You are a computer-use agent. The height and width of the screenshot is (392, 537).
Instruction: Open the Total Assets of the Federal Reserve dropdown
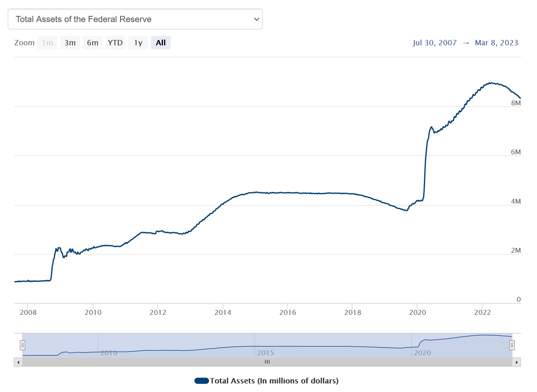tap(135, 19)
